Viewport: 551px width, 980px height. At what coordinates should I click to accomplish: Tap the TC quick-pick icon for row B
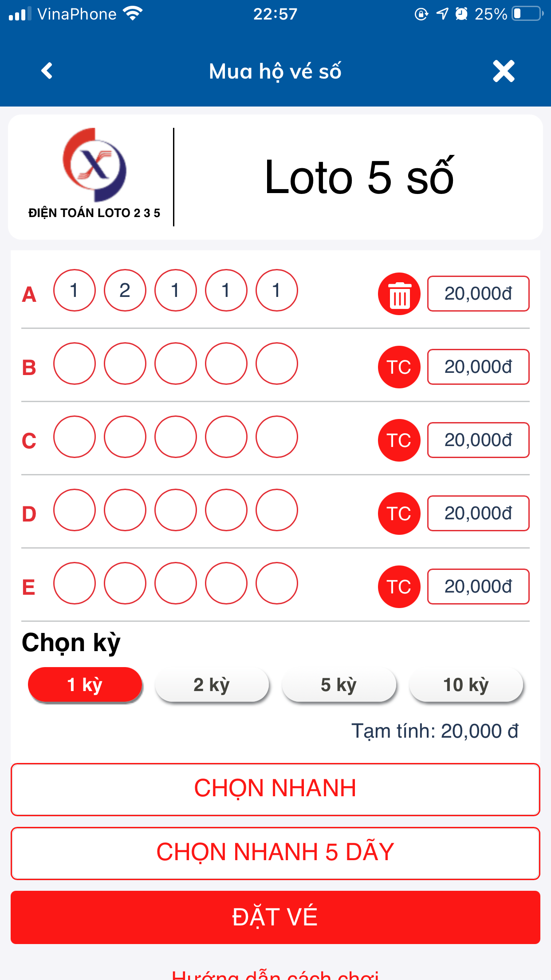(x=399, y=367)
